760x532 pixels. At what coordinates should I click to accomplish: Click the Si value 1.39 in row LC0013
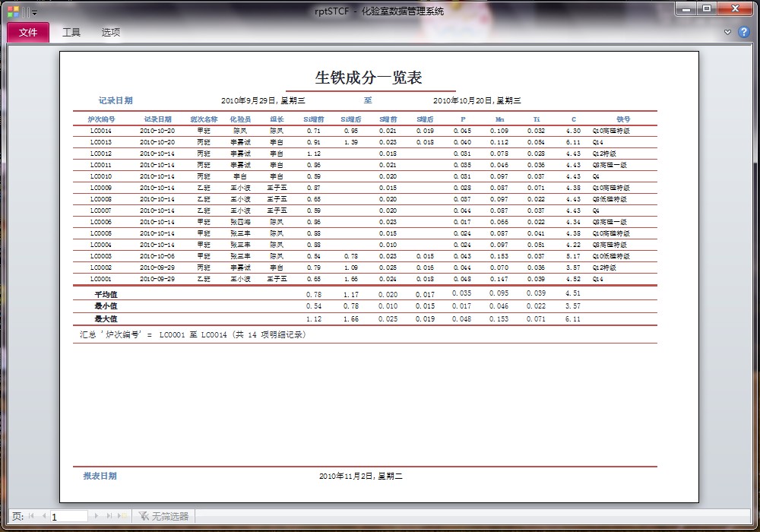[x=351, y=142]
